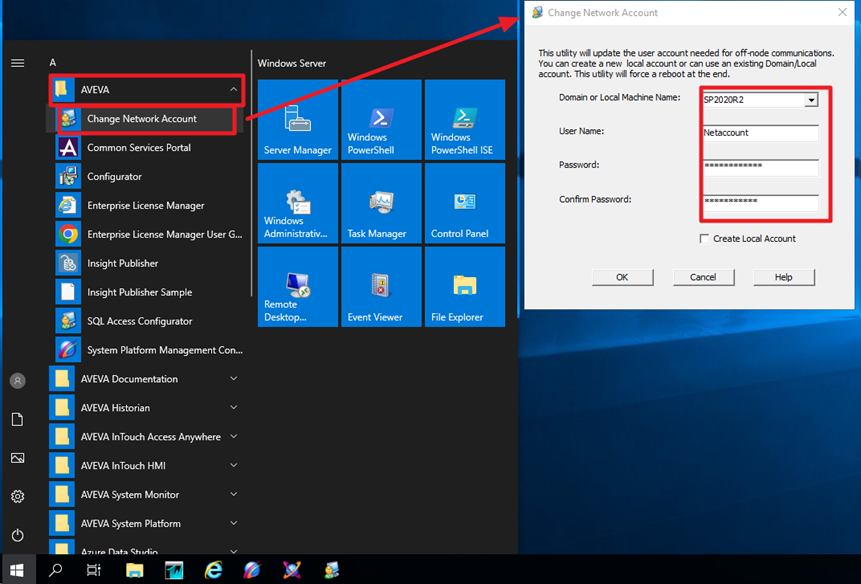861x584 pixels.
Task: Open Start menu Settings gear
Action: pyautogui.click(x=18, y=497)
